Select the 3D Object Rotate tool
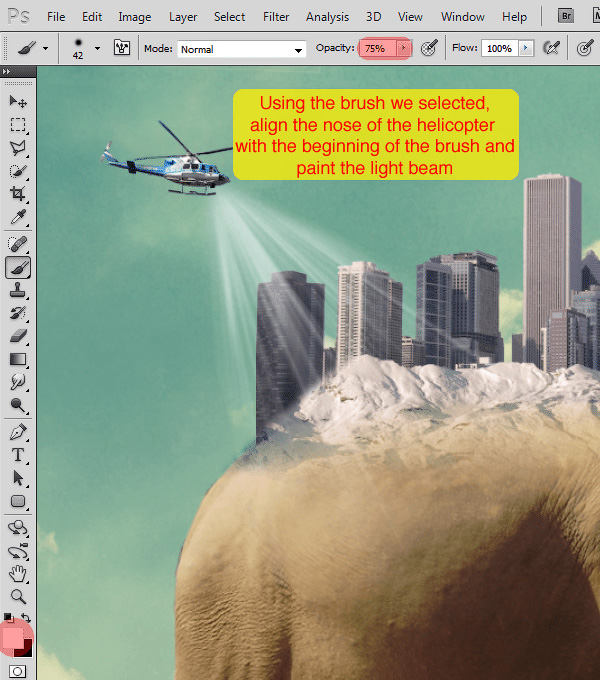This screenshot has width=600, height=680. point(18,528)
